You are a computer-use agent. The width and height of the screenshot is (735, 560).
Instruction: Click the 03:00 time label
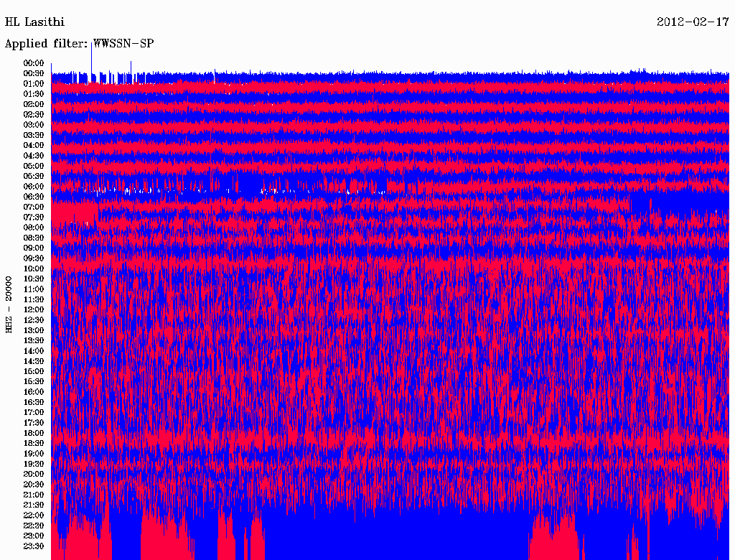[34, 125]
